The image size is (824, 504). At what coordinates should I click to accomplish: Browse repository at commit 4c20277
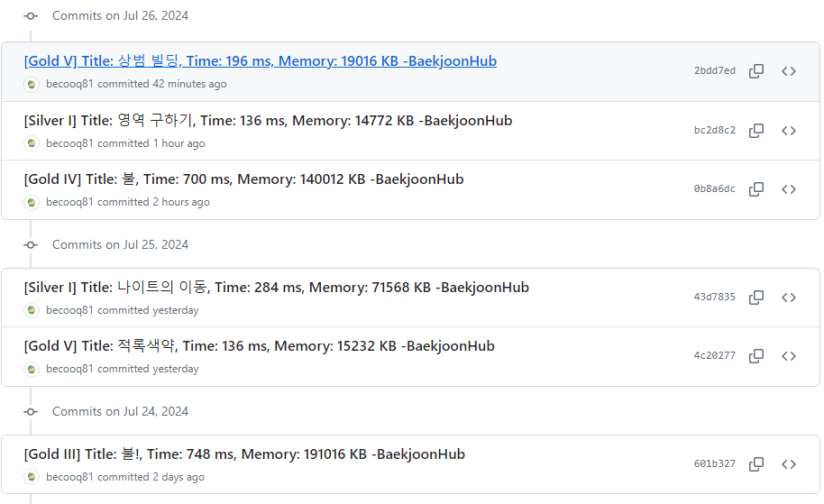pyautogui.click(x=789, y=356)
